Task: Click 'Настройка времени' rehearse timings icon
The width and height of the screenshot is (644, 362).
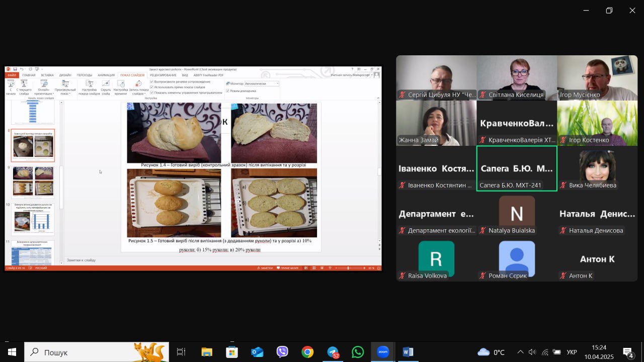Action: [x=121, y=84]
